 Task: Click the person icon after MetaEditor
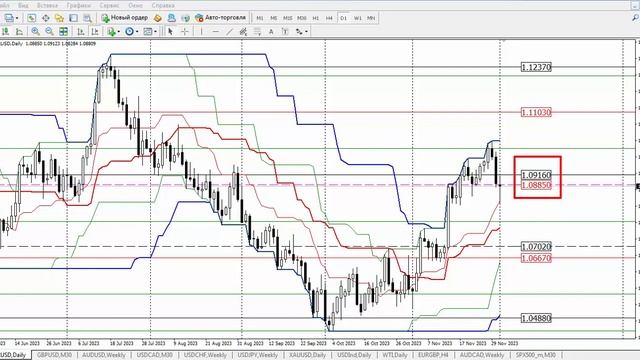171,18
